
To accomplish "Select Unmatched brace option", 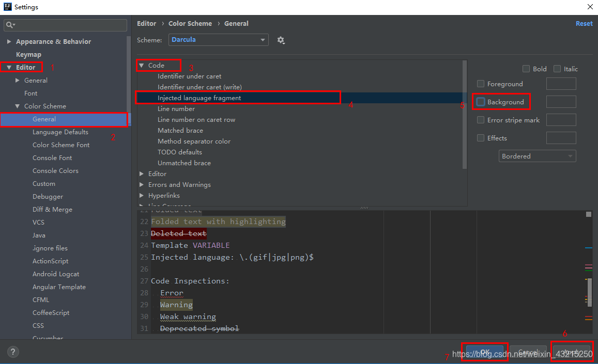I will pyautogui.click(x=184, y=163).
